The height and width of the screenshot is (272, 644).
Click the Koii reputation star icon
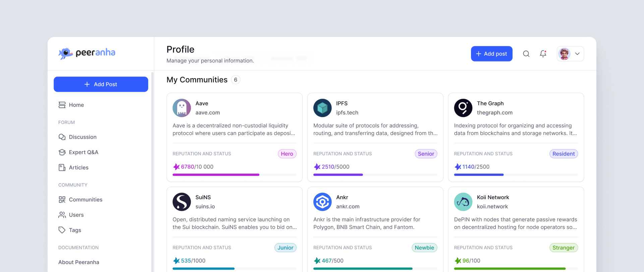pos(458,261)
